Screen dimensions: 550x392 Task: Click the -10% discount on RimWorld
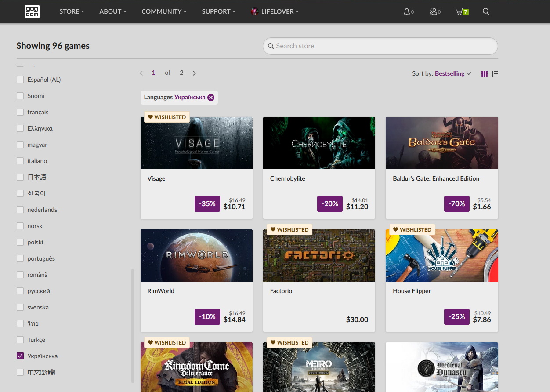(x=207, y=316)
